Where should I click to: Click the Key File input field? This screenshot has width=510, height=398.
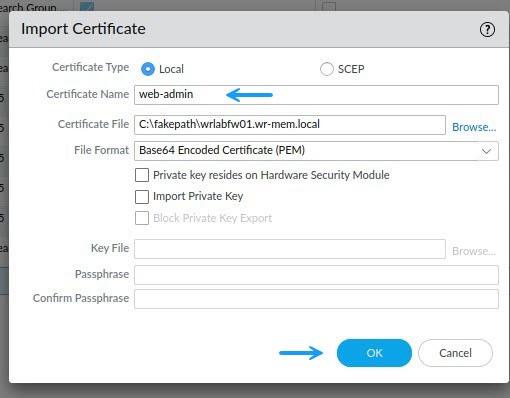coord(290,249)
